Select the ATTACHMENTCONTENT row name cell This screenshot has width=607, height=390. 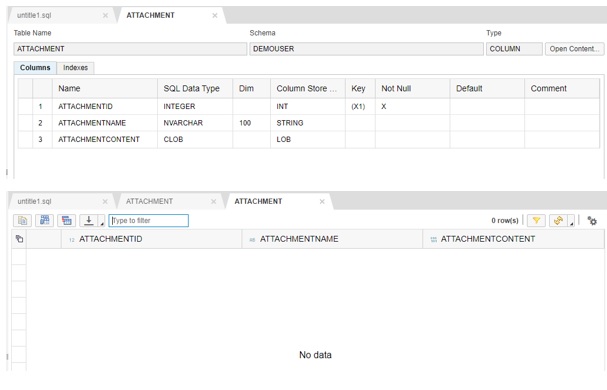(105, 139)
